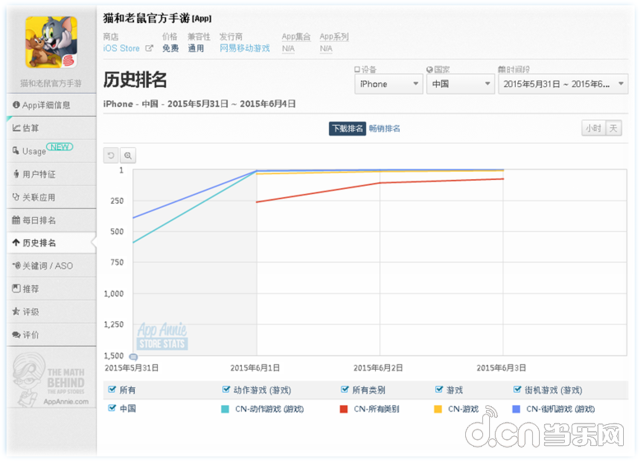The width and height of the screenshot is (640, 461).
Task: Click the link icon beside 关联应用
Action: tap(16, 197)
